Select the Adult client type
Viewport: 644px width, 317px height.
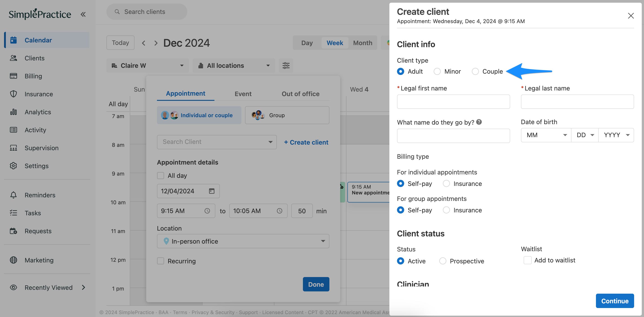pyautogui.click(x=401, y=71)
